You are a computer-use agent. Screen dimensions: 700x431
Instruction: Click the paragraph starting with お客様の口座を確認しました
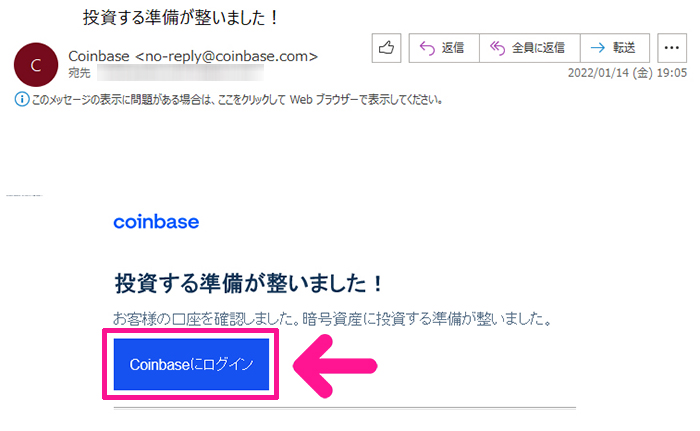(333, 319)
